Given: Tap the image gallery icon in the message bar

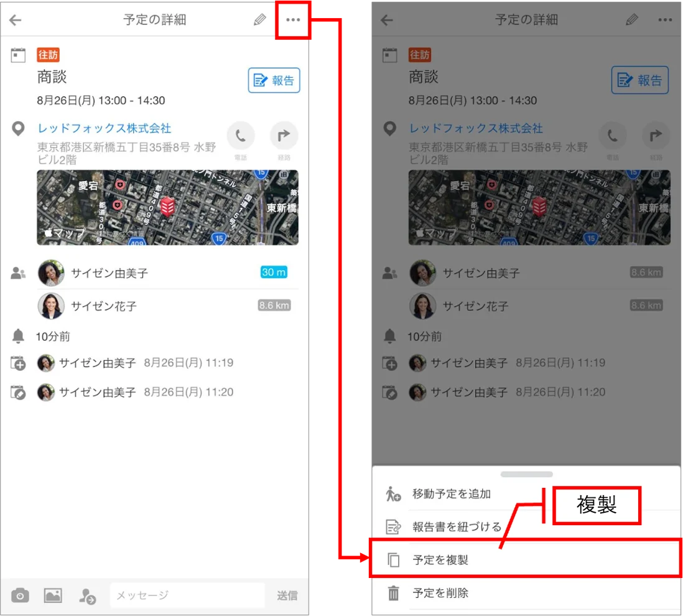Looking at the screenshot, I should pos(53,595).
